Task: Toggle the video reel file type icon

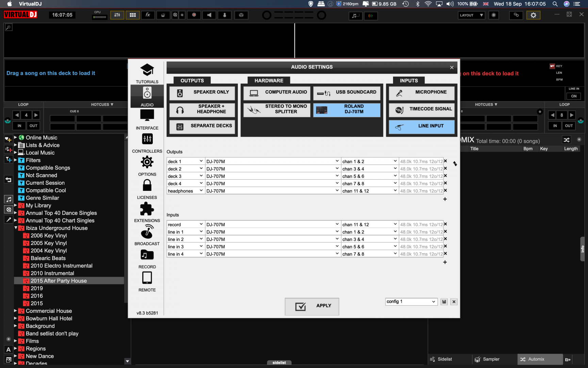Action: (x=9, y=210)
